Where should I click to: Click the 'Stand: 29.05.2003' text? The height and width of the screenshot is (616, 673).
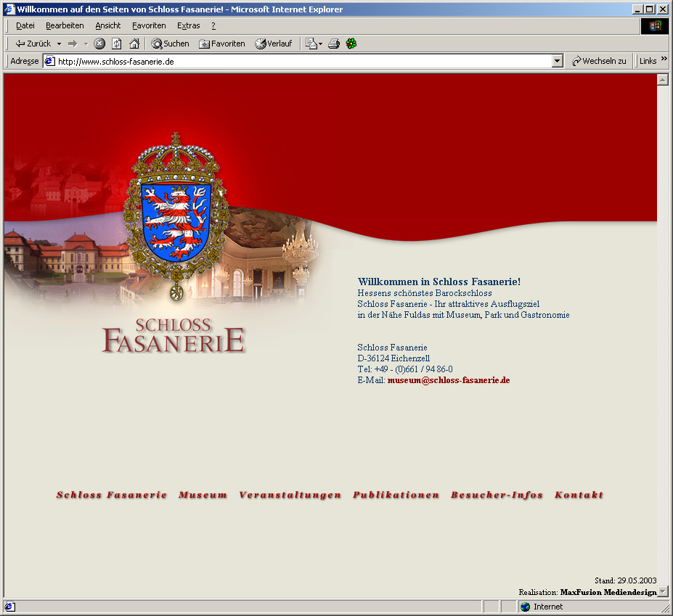click(x=625, y=581)
